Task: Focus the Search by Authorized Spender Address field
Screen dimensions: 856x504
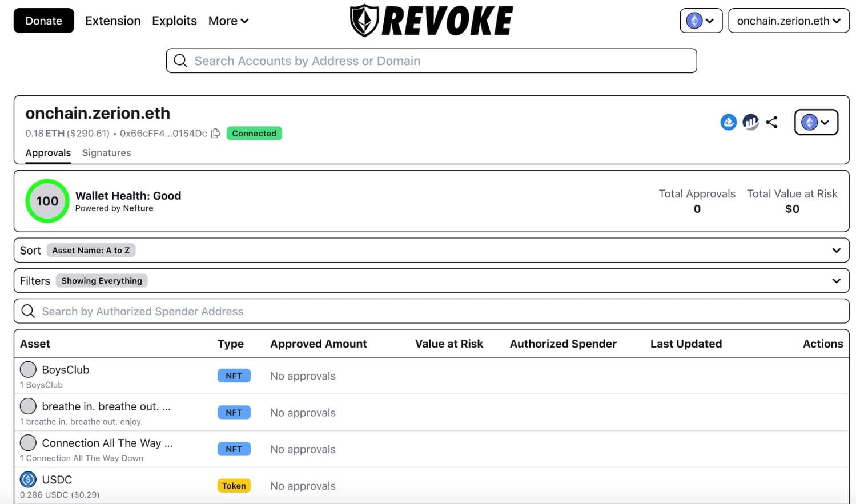Action: point(431,311)
